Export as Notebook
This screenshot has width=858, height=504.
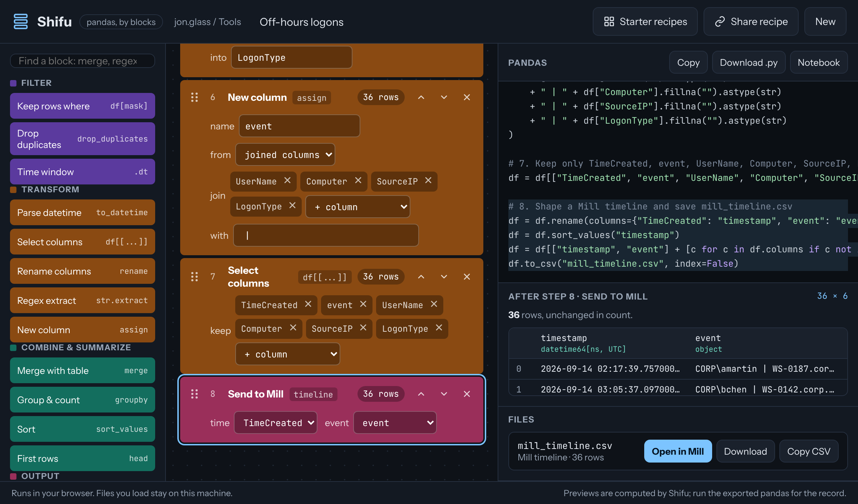[819, 63]
